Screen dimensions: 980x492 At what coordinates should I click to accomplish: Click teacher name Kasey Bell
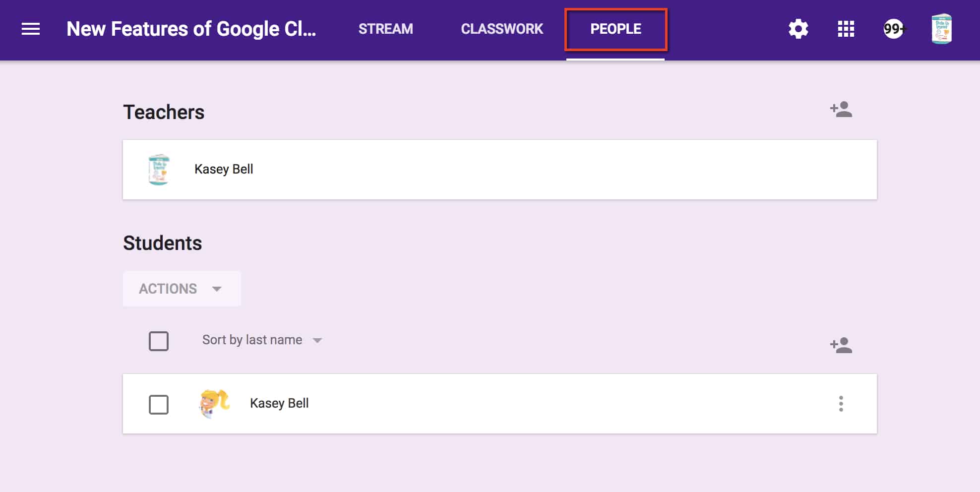(224, 169)
